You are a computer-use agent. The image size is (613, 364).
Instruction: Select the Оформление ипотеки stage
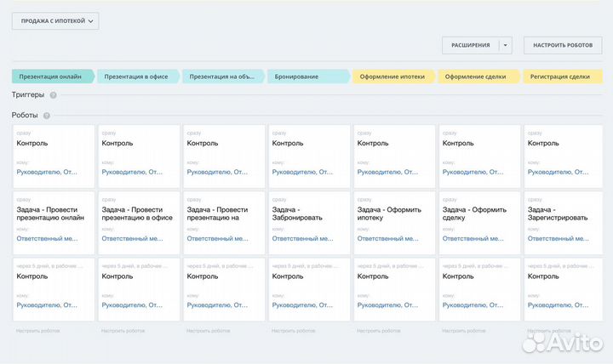click(394, 77)
